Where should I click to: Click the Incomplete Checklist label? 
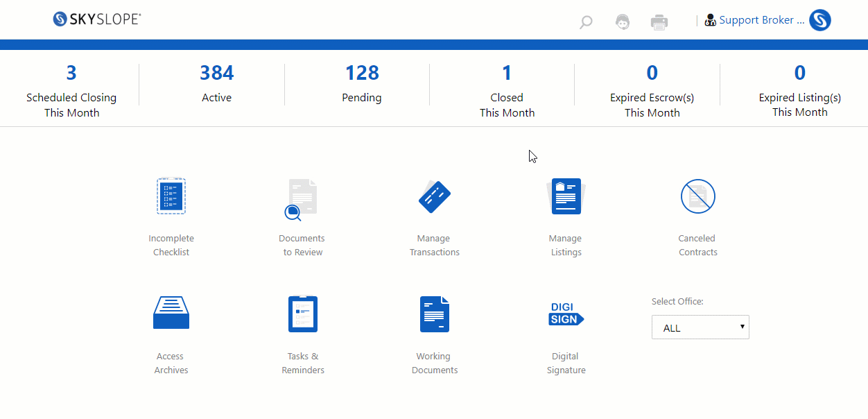coord(171,245)
